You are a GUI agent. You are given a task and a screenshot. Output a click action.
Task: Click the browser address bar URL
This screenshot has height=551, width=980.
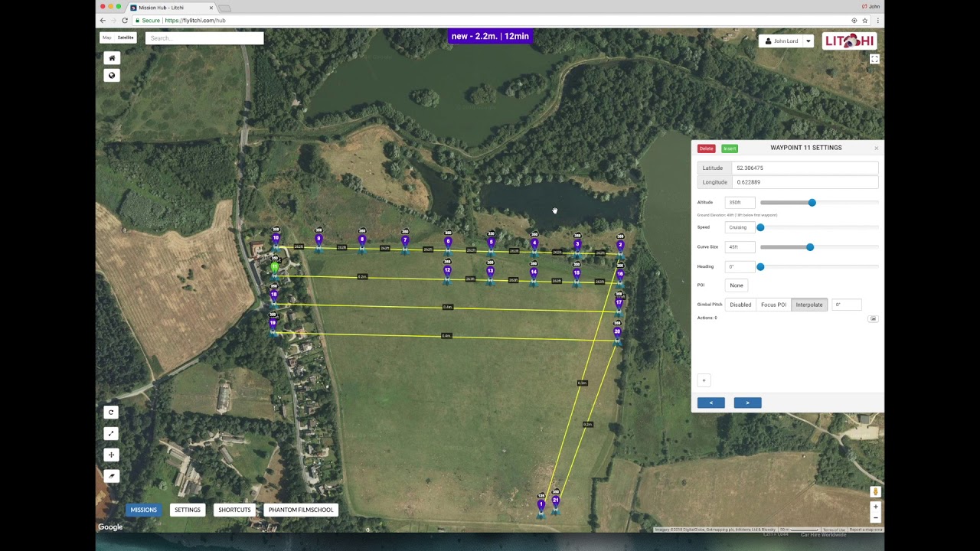(x=194, y=21)
